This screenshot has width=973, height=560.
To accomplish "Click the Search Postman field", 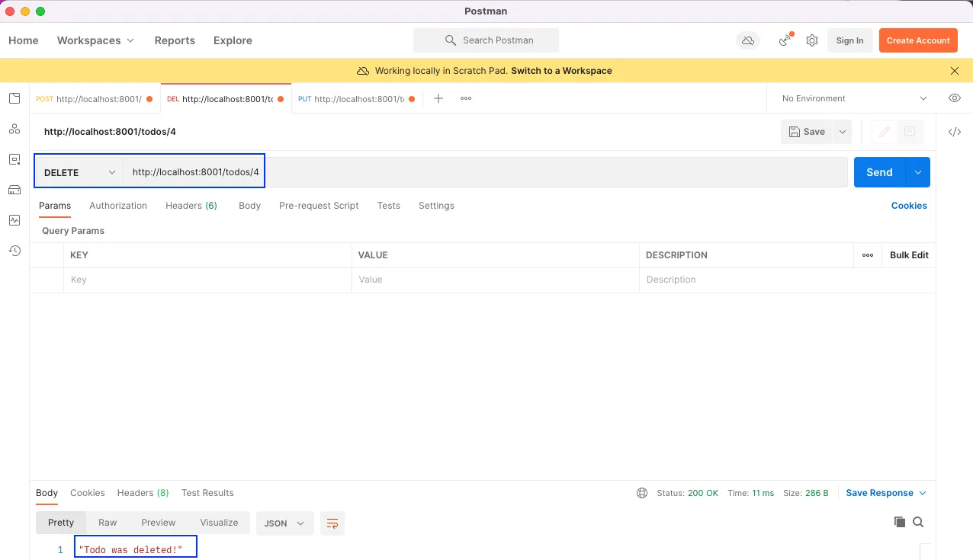I will [486, 40].
